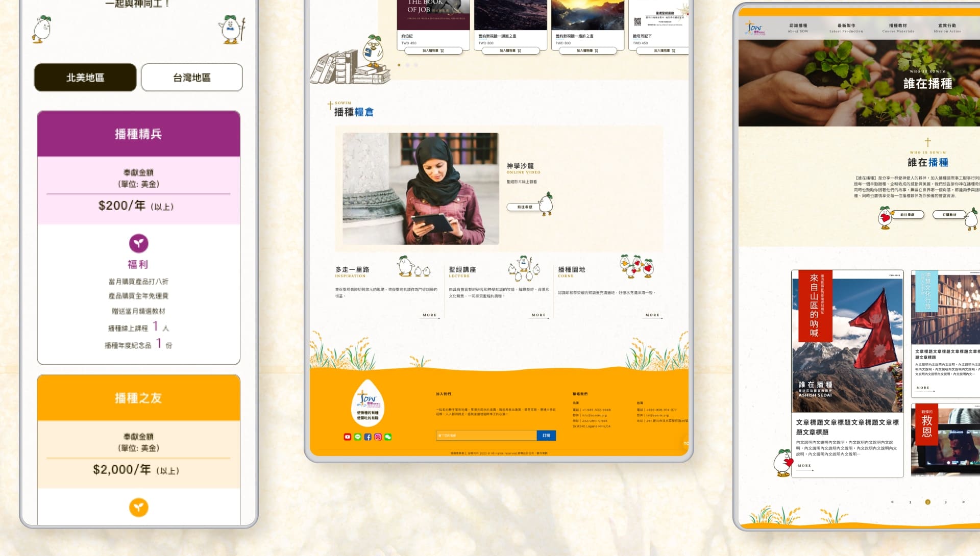The height and width of the screenshot is (556, 980).
Task: Click the 前往奉獻 button in 神學沙龍 card
Action: pyautogui.click(x=524, y=207)
